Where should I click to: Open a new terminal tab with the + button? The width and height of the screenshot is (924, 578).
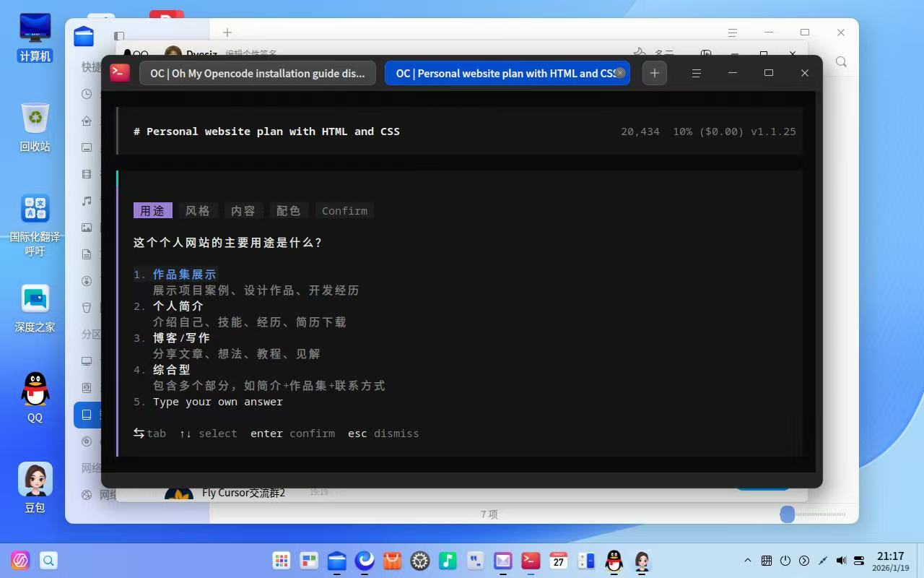(654, 73)
